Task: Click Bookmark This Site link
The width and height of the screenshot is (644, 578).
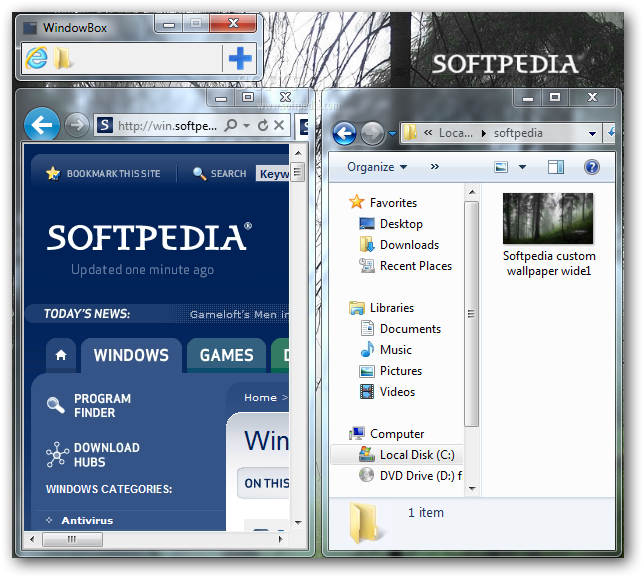Action: (x=104, y=174)
